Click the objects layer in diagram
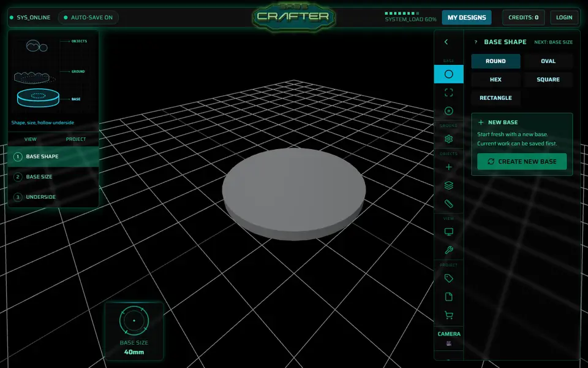Image resolution: width=588 pixels, height=368 pixels. point(37,46)
